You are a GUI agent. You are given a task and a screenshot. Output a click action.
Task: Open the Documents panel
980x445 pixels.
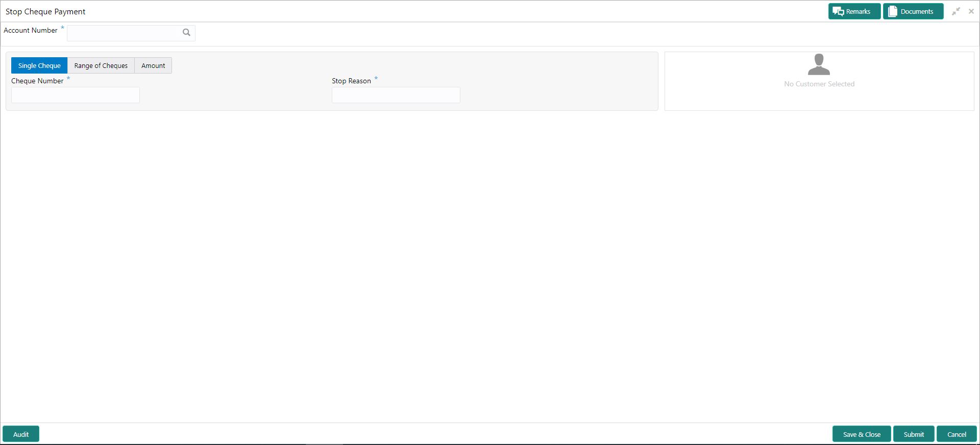click(x=913, y=11)
